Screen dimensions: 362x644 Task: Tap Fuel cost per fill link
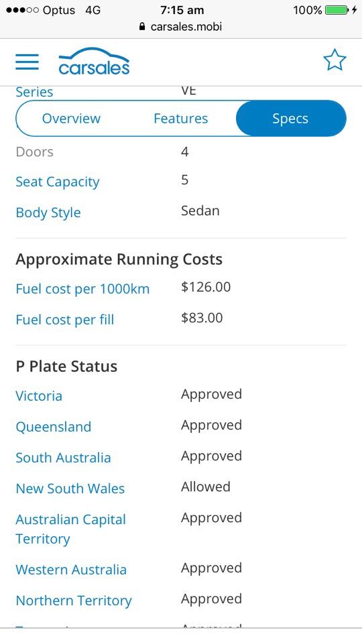[x=65, y=320]
